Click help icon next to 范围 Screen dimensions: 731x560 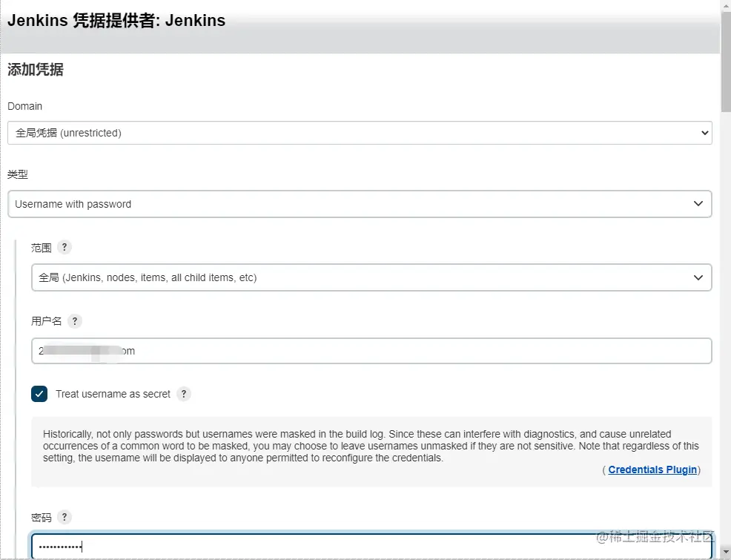[64, 247]
